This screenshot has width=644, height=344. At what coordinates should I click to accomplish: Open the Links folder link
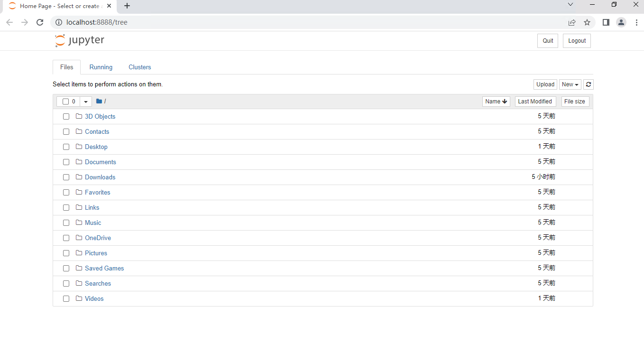92,208
